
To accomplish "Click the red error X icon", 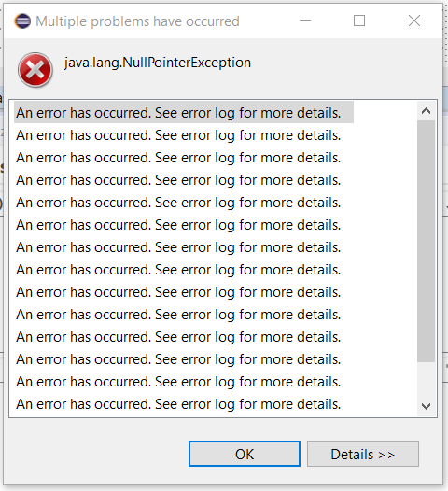I will pos(35,69).
